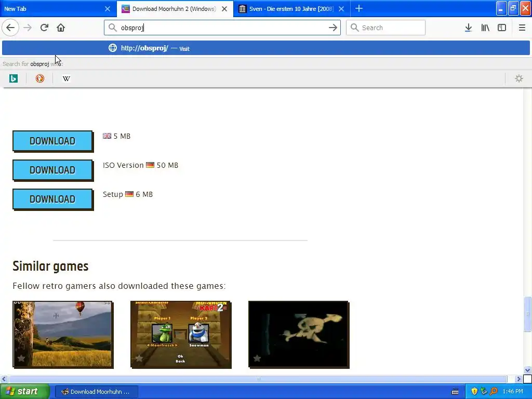
Task: Minimize the Firefox window
Action: (x=501, y=8)
